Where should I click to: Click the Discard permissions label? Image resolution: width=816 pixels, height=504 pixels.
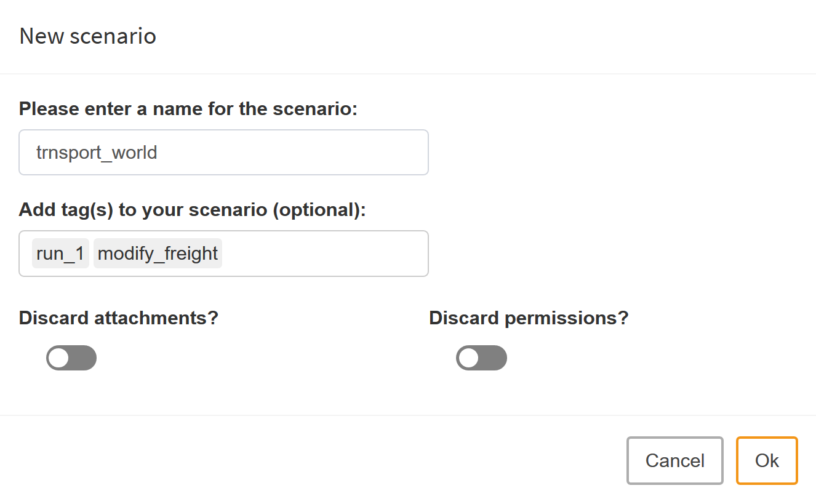529,318
